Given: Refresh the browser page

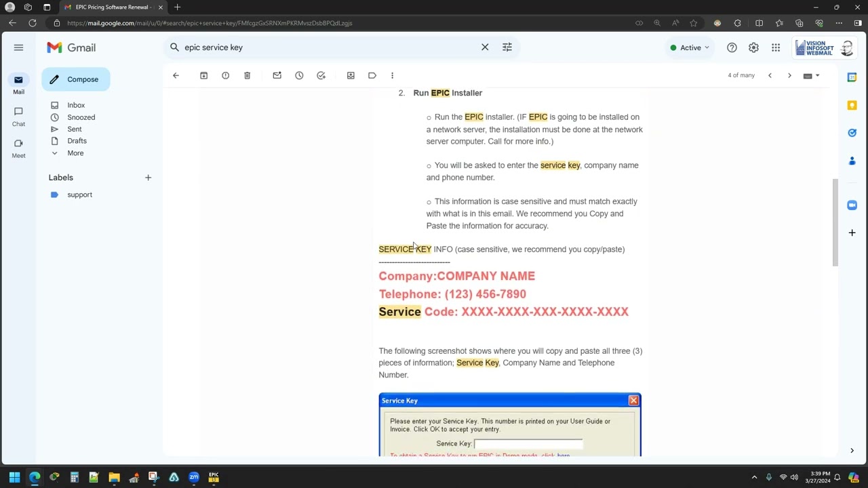Looking at the screenshot, I should click(x=32, y=23).
